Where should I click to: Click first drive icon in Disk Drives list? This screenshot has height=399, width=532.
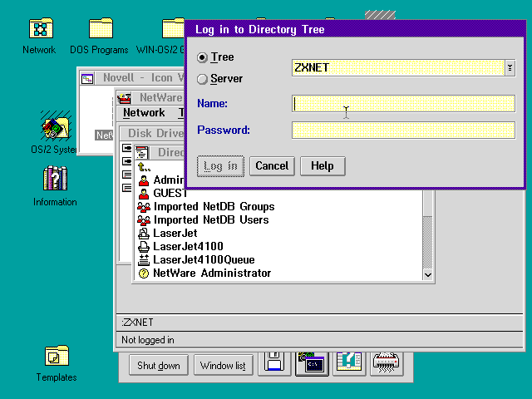tap(127, 148)
